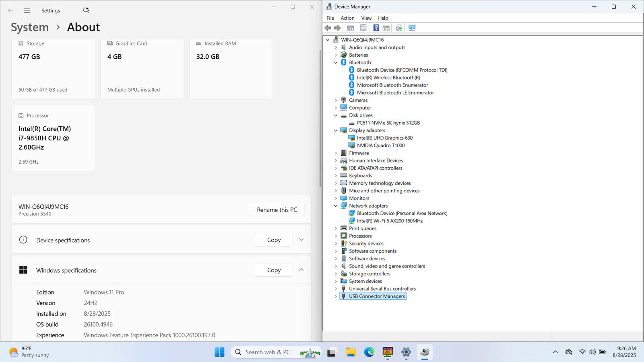Screen dimensions: 644x362
Task: Select Bluetooth Device (RFCOMM Protocol TDI)
Action: click(x=402, y=70)
